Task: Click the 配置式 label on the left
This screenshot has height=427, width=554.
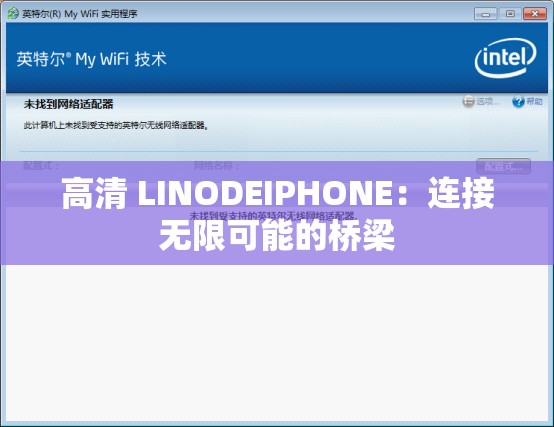Action: click(41, 166)
